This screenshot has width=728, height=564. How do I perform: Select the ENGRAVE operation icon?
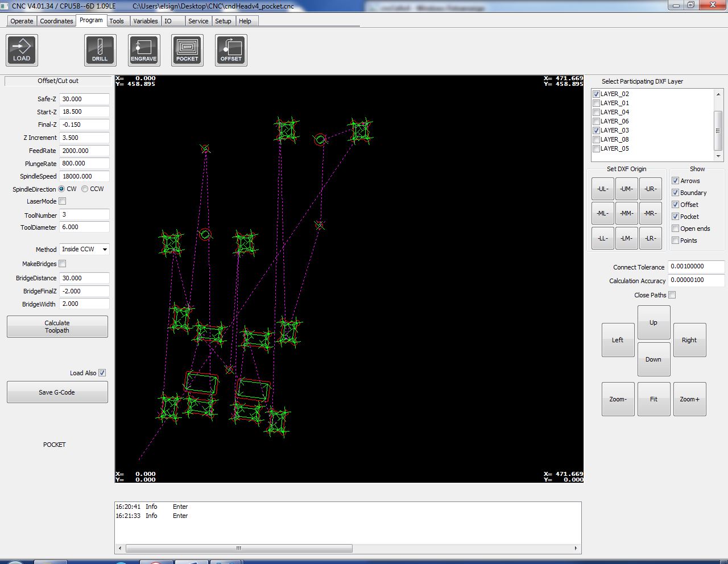point(144,50)
